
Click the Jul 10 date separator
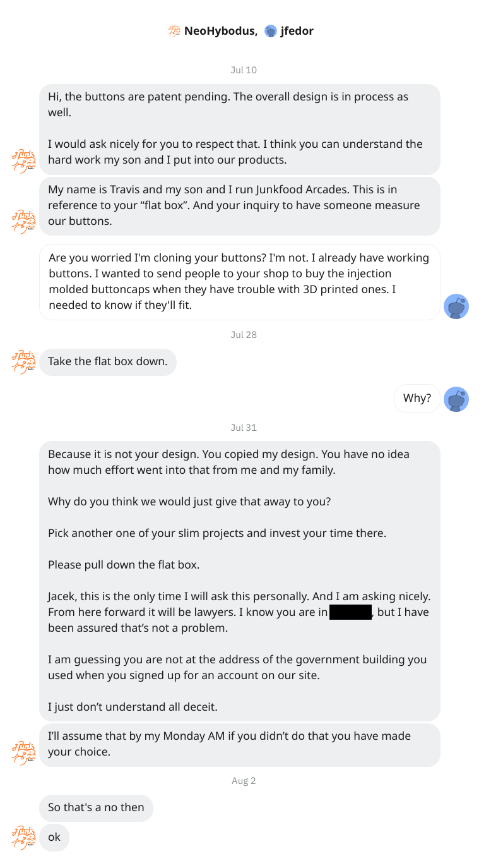pos(244,70)
